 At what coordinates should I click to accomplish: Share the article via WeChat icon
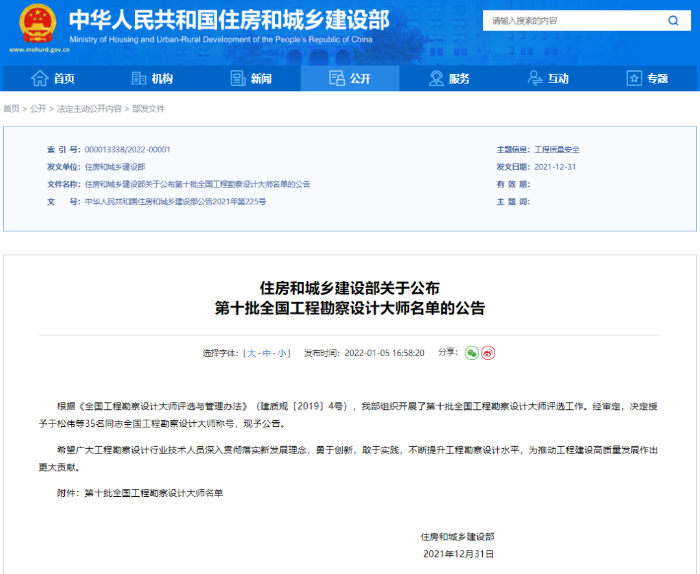tap(472, 353)
